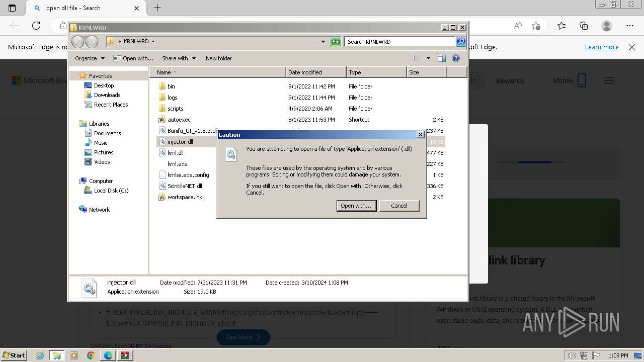Select krnlss.exe.config file
Viewport: 644px width, 362px height.
(x=188, y=175)
